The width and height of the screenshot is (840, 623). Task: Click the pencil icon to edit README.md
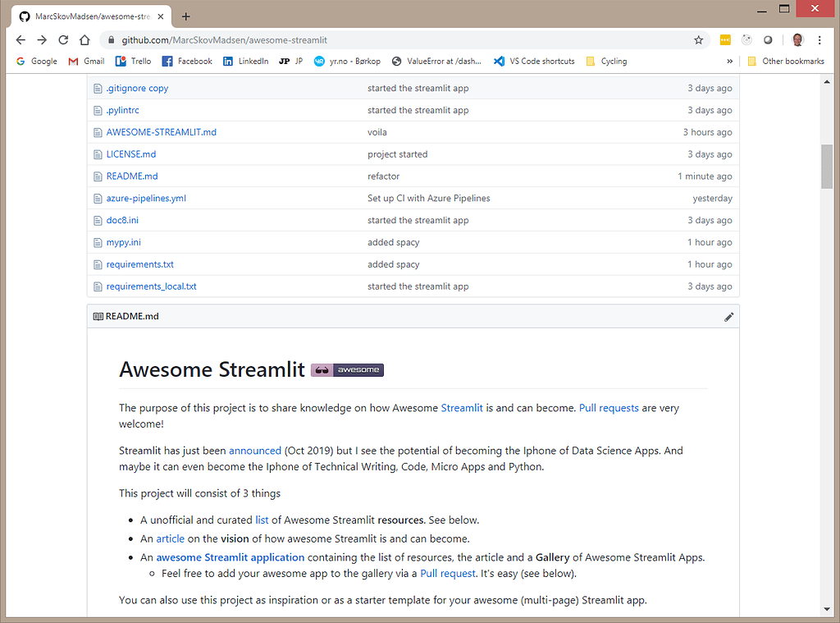coord(728,317)
